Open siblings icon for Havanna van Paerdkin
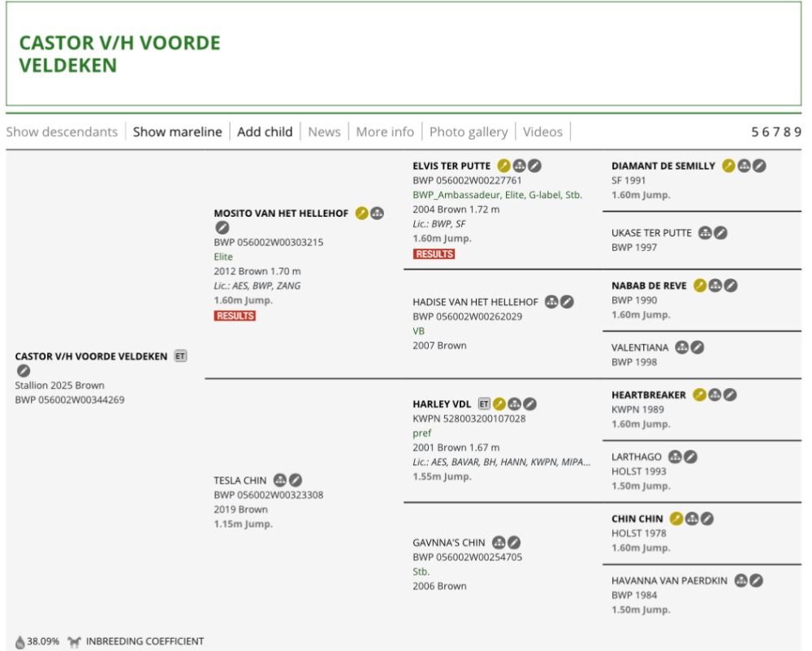The image size is (812, 651). pos(741,580)
